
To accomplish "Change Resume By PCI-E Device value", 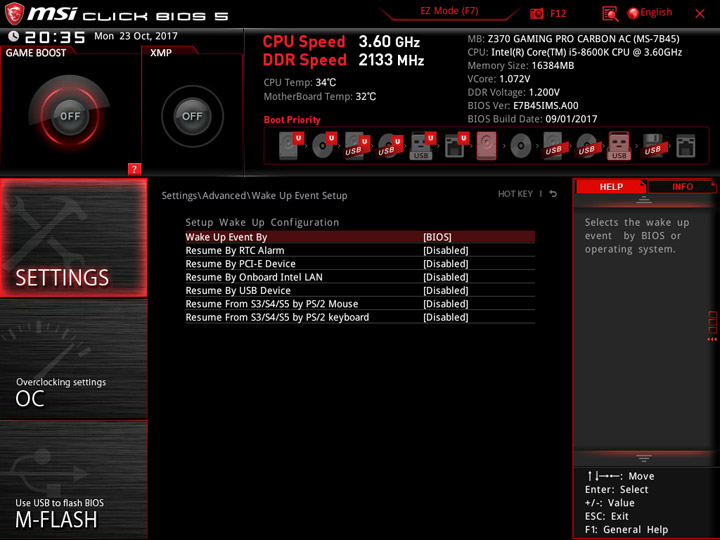I will [360, 264].
